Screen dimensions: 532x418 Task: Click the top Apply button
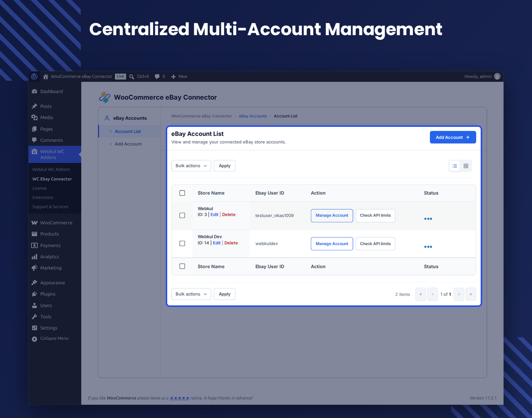(225, 166)
